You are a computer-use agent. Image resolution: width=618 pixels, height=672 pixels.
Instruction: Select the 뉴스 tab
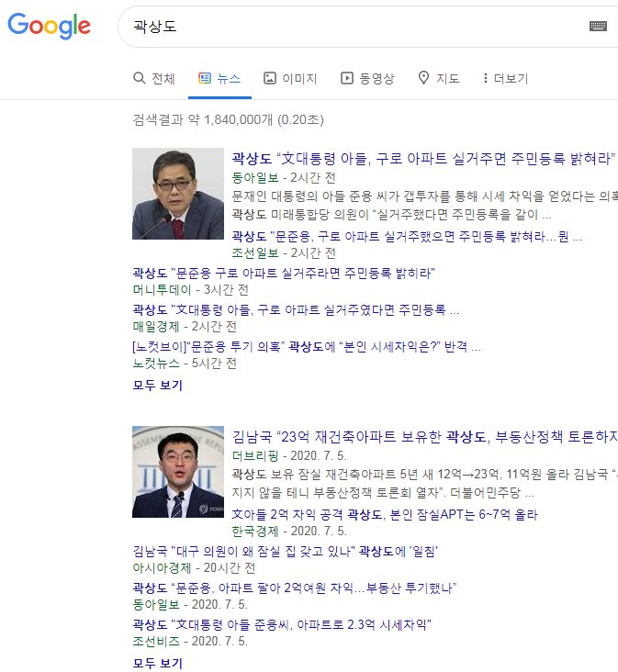(x=219, y=78)
